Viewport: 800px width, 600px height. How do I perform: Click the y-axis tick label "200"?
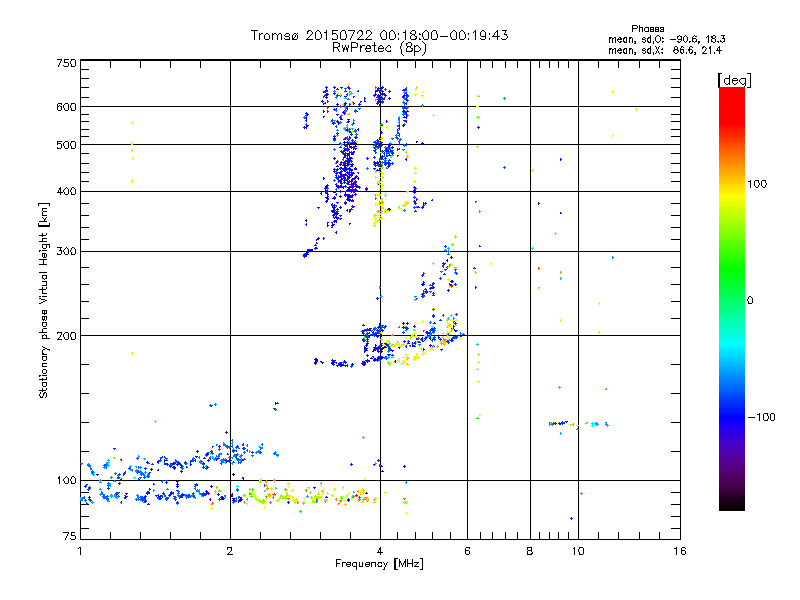coord(66,336)
